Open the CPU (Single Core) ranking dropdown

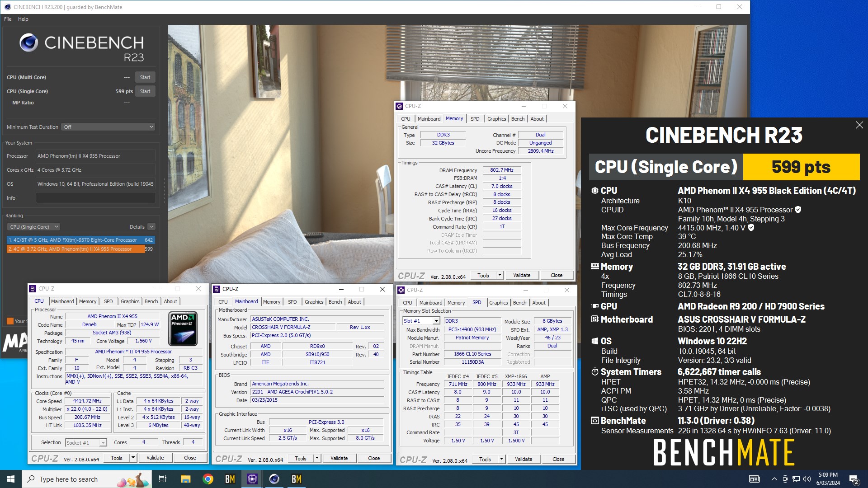pyautogui.click(x=33, y=227)
